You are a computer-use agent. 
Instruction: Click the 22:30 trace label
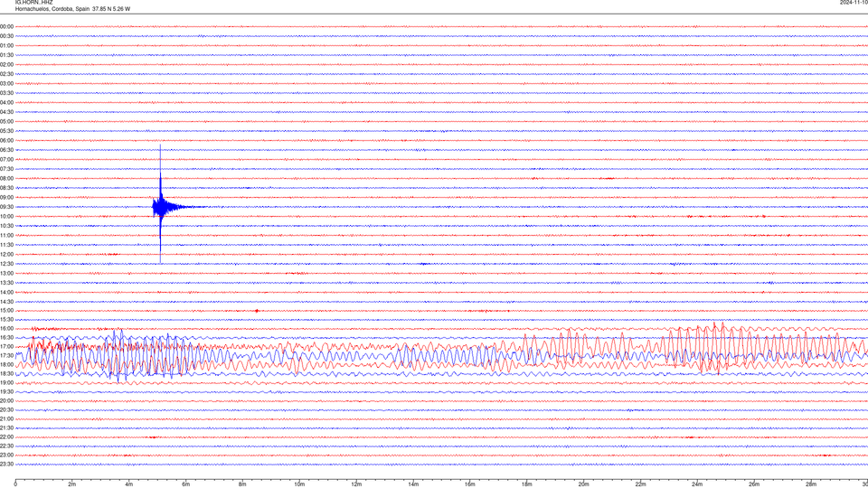tap(6, 446)
